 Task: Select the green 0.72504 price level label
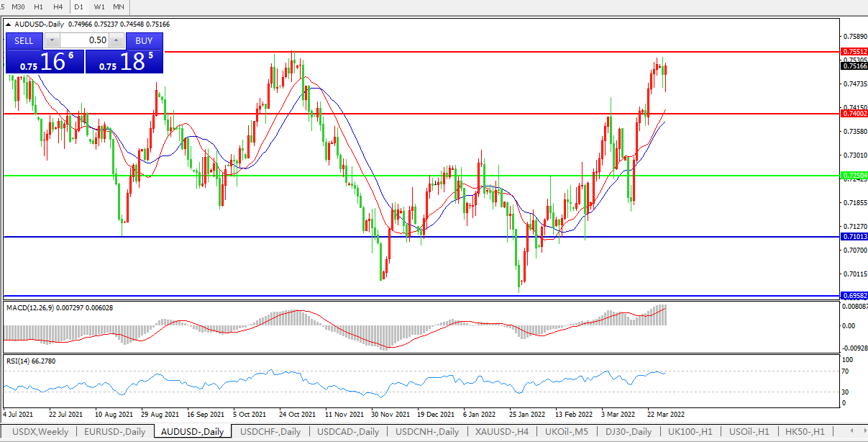854,176
